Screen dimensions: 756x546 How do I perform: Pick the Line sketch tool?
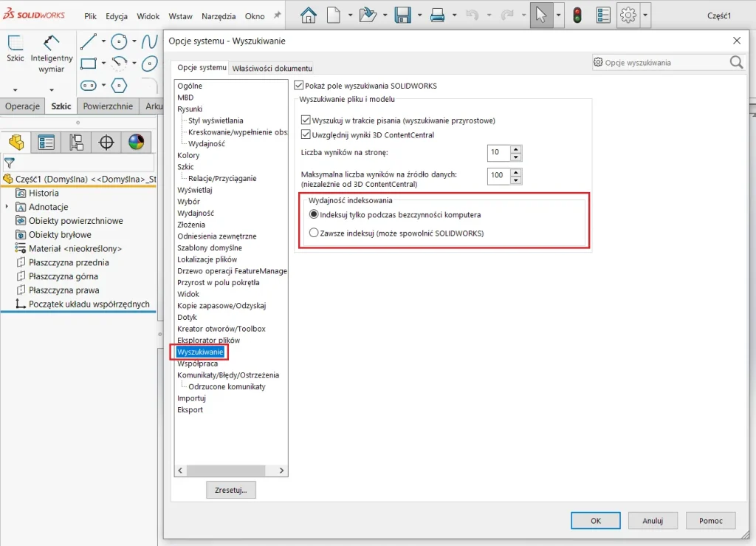89,41
